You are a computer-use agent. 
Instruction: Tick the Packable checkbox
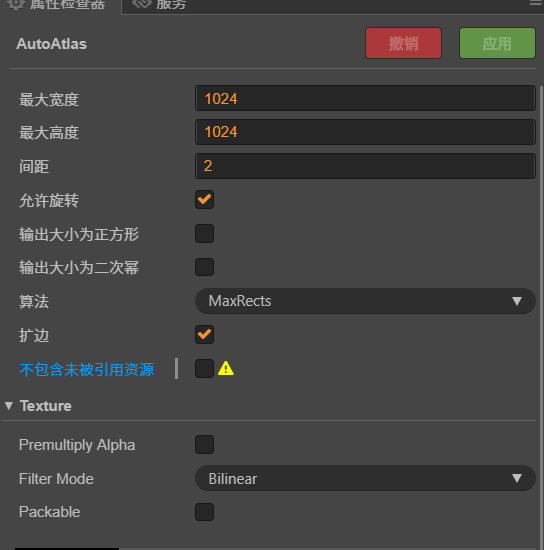coord(204,512)
